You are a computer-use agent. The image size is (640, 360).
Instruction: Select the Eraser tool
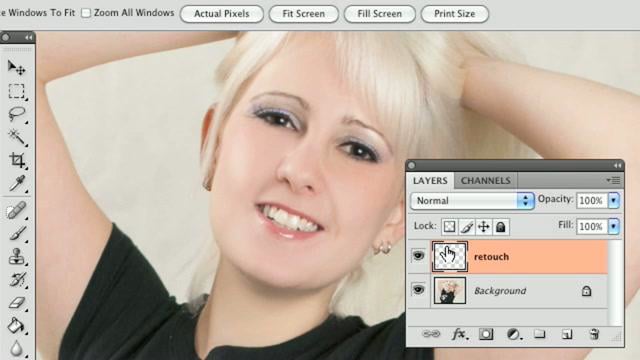tap(16, 303)
